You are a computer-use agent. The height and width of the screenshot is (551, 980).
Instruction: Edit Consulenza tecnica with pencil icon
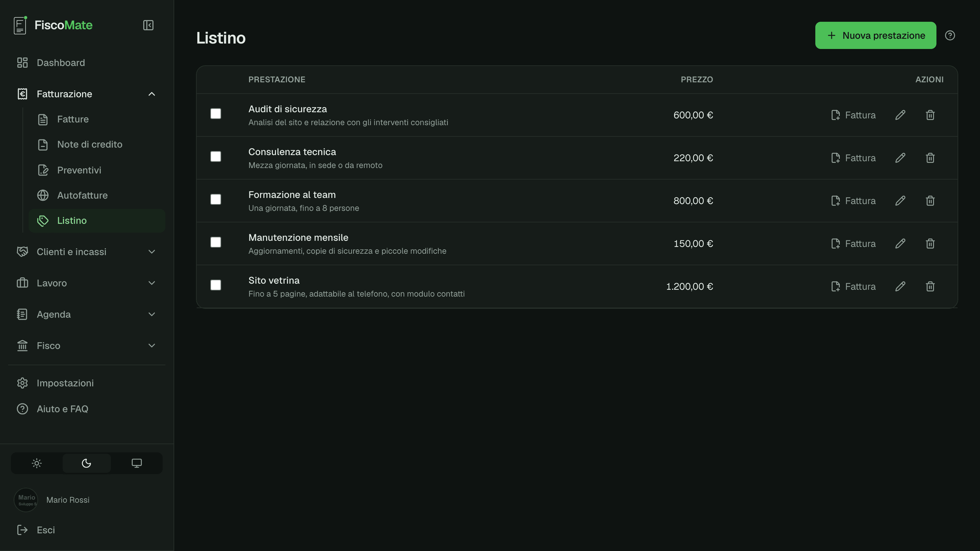coord(900,158)
